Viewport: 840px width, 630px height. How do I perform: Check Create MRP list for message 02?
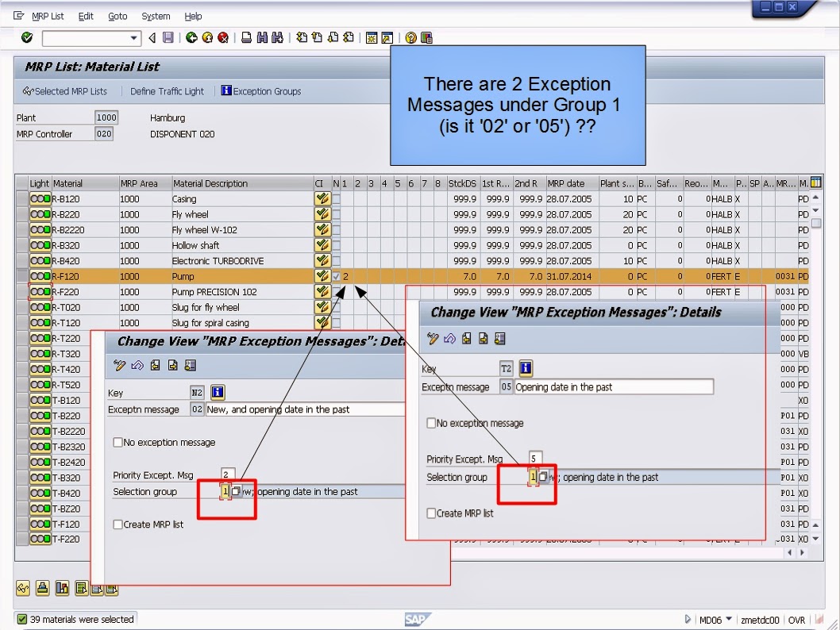tap(118, 524)
